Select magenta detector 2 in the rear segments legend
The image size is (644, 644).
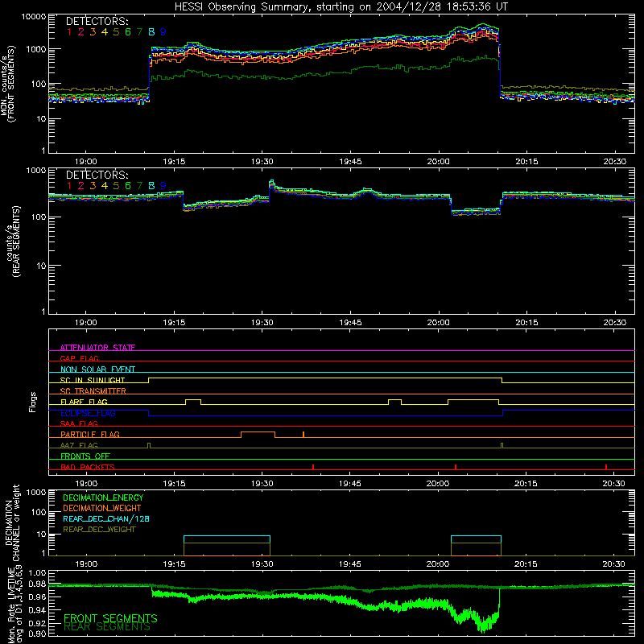tap(81, 186)
